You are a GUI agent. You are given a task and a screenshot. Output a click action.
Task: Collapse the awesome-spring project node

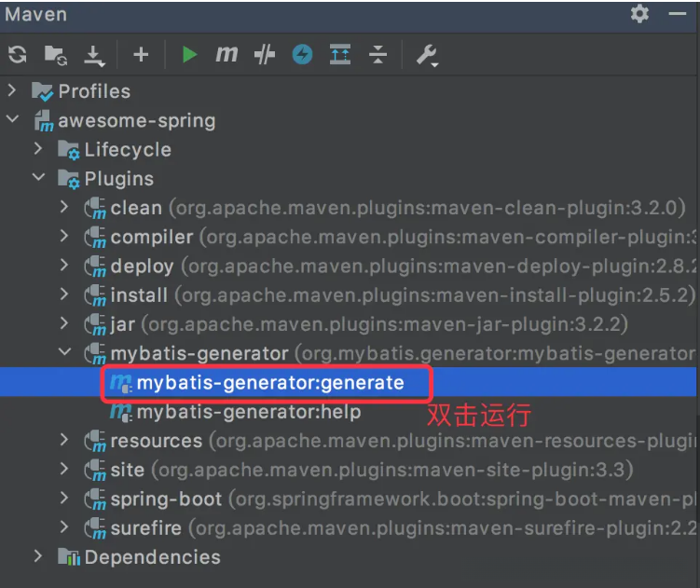coord(12,119)
